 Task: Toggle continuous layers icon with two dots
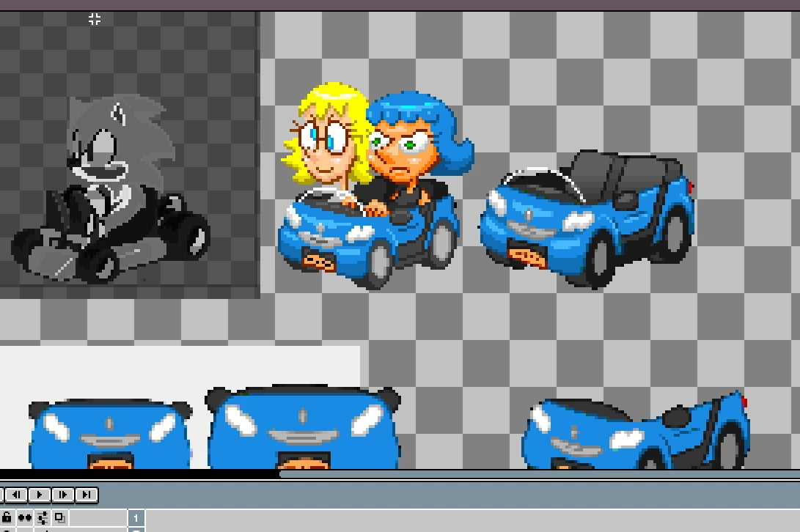click(24, 518)
